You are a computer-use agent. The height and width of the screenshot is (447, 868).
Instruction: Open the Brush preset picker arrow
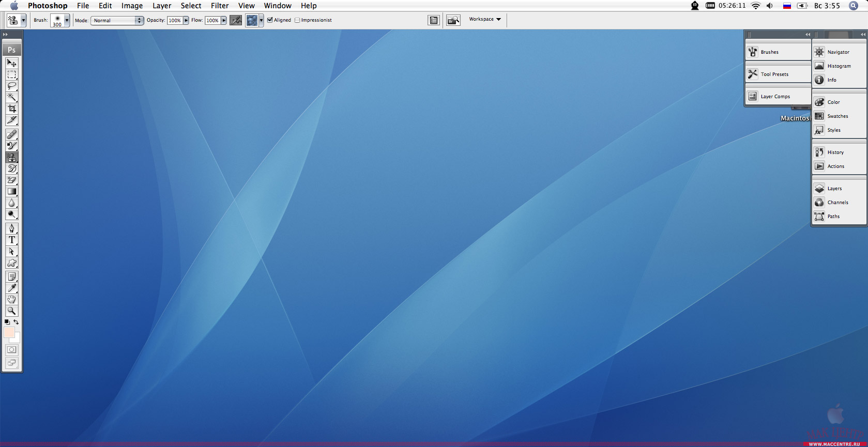[67, 20]
